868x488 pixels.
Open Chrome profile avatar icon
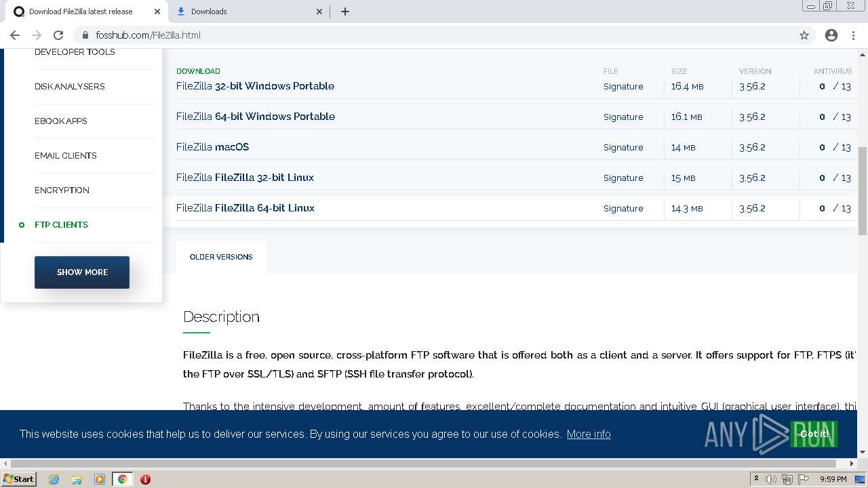pyautogui.click(x=831, y=35)
